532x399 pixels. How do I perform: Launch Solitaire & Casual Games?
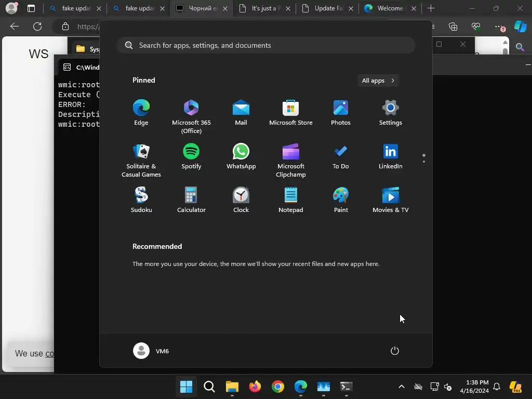[141, 160]
